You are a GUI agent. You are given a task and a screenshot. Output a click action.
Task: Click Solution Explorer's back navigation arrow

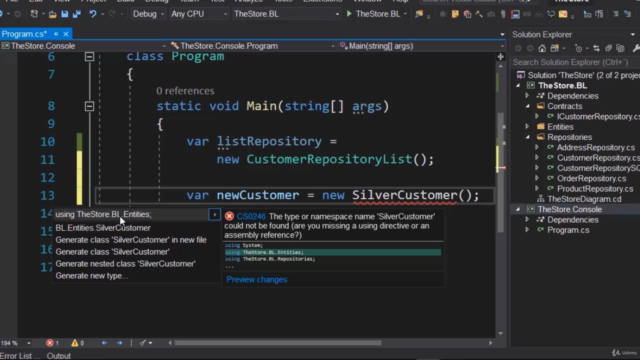[518, 49]
